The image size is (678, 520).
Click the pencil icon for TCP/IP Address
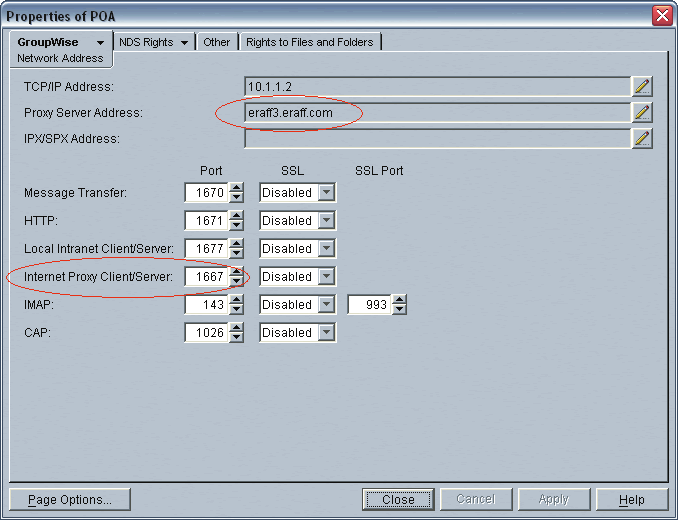point(642,86)
